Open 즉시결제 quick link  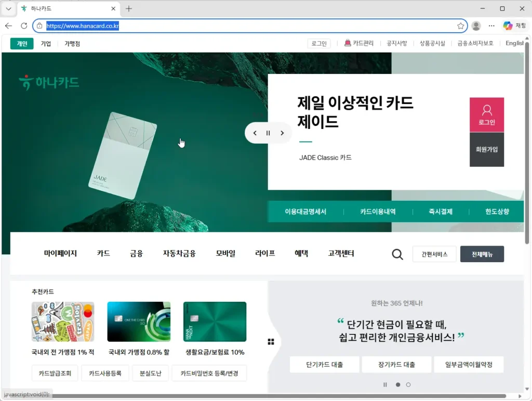441,212
